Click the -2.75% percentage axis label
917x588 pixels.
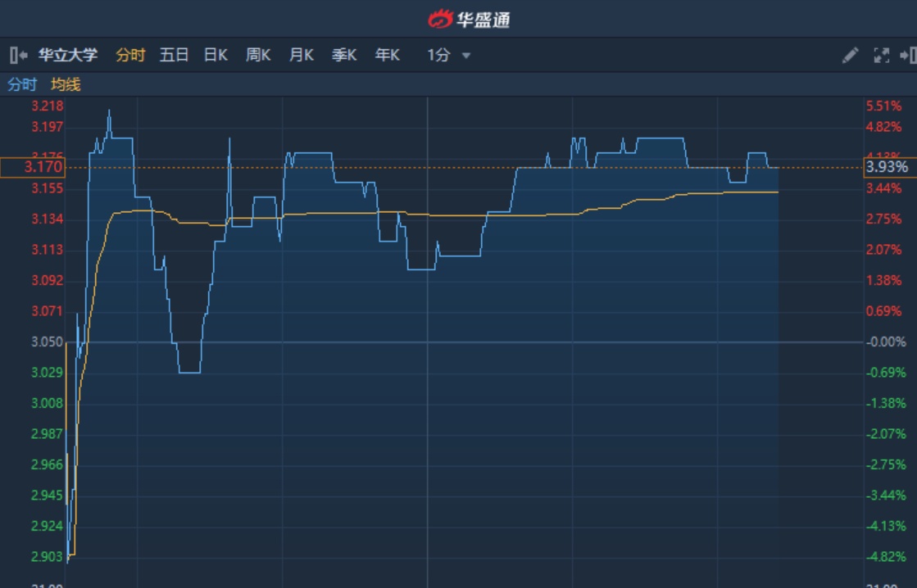click(x=886, y=464)
